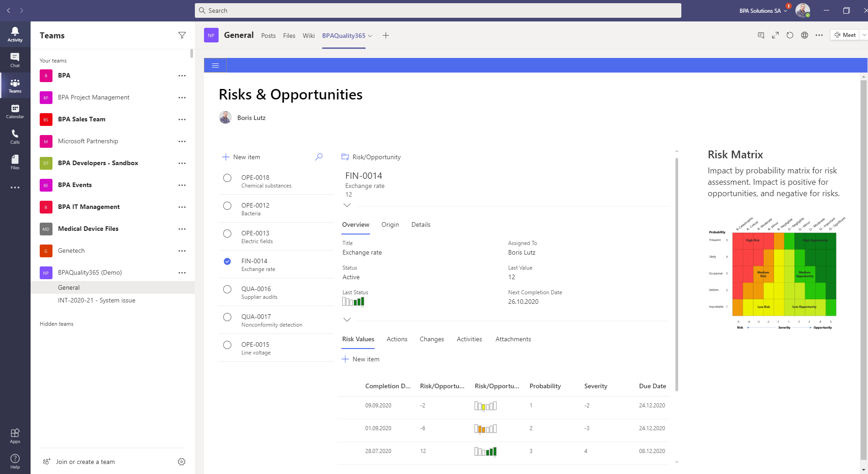Open the Details tab
The height and width of the screenshot is (474, 868).
[421, 224]
